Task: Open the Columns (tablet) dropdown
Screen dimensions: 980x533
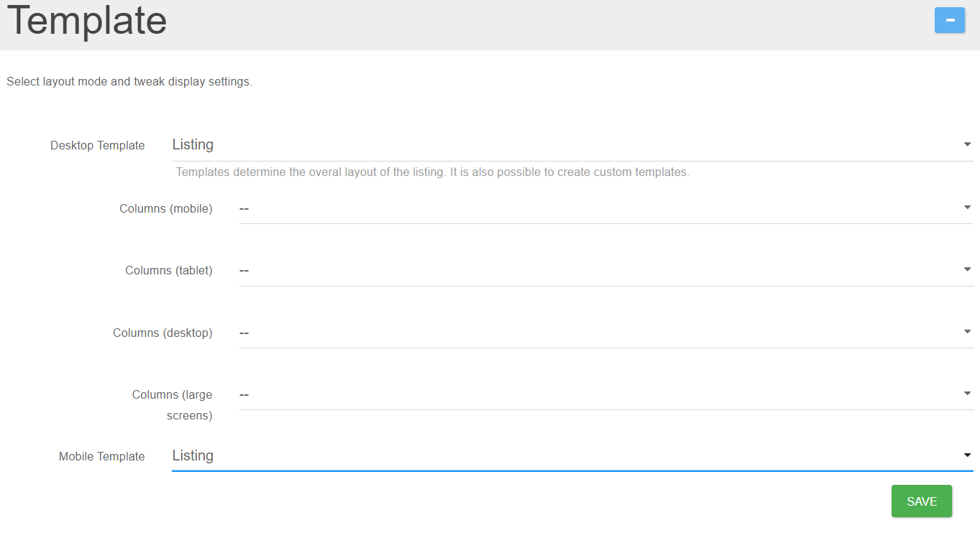Action: [606, 270]
